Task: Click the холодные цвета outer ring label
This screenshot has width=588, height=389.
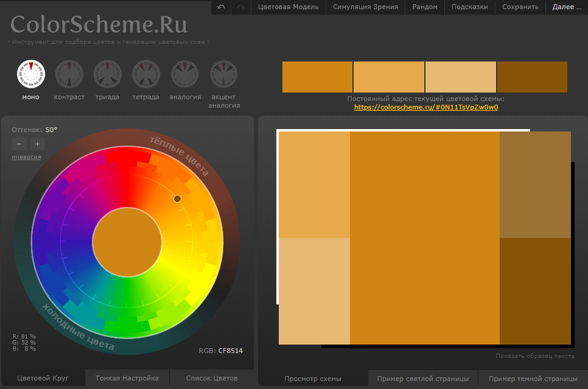Action: pos(79,327)
